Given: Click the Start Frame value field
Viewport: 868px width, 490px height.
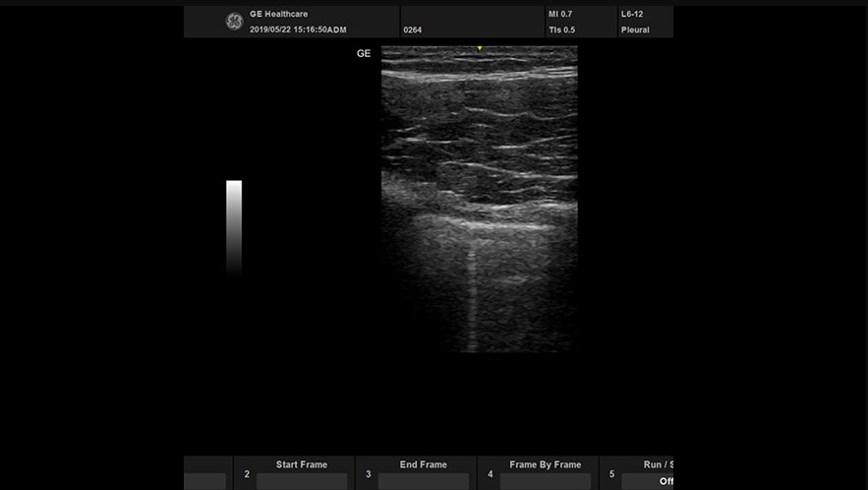Looking at the screenshot, I should pyautogui.click(x=302, y=481).
